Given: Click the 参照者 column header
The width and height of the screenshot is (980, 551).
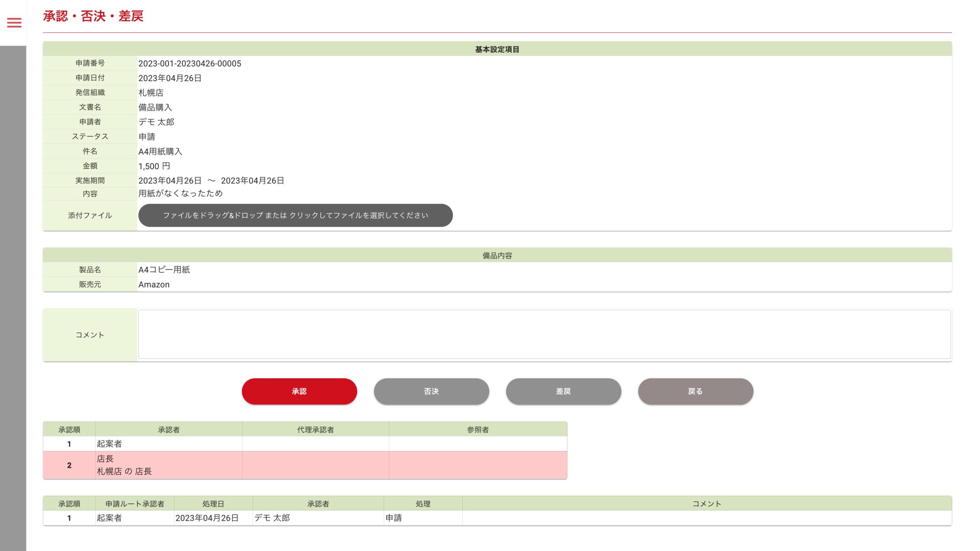Looking at the screenshot, I should [477, 429].
